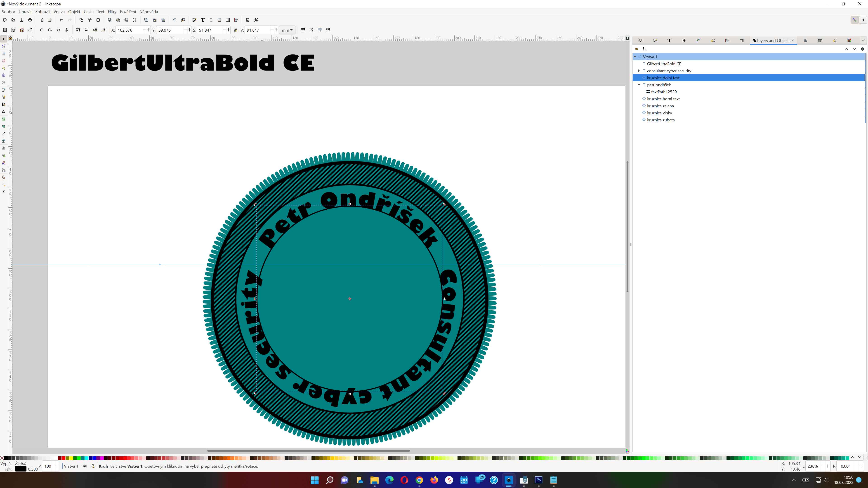Flip selection horizontally
Image resolution: width=868 pixels, height=488 pixels.
[58, 30]
